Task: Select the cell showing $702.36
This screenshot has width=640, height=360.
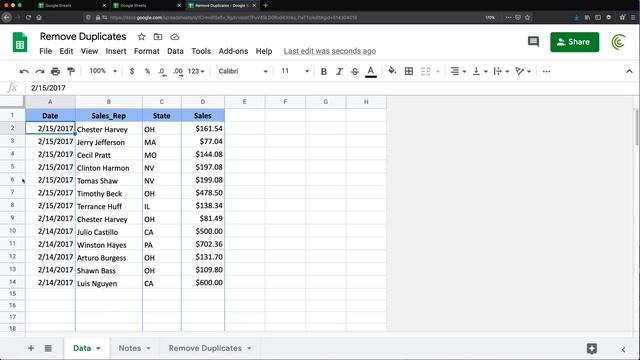Action: (x=203, y=244)
